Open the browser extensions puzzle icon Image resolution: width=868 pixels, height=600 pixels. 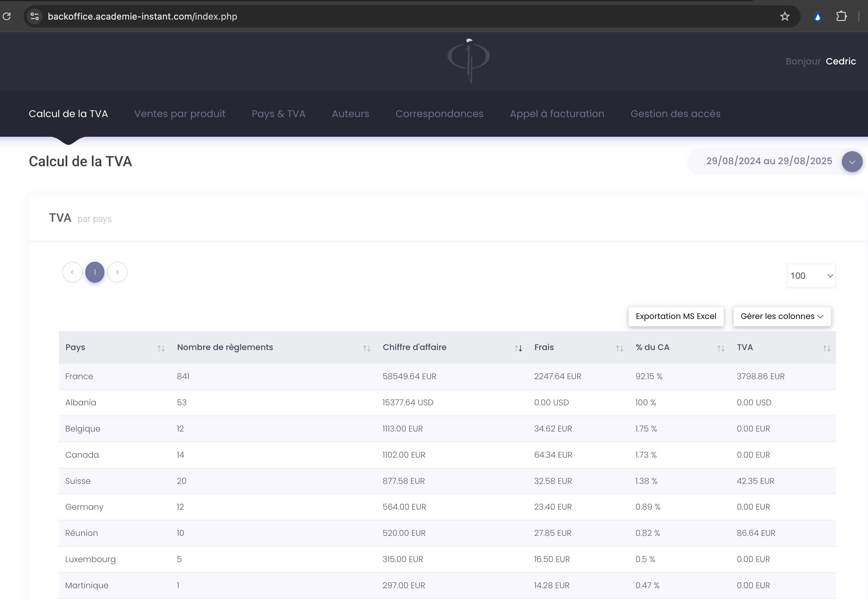(x=841, y=16)
